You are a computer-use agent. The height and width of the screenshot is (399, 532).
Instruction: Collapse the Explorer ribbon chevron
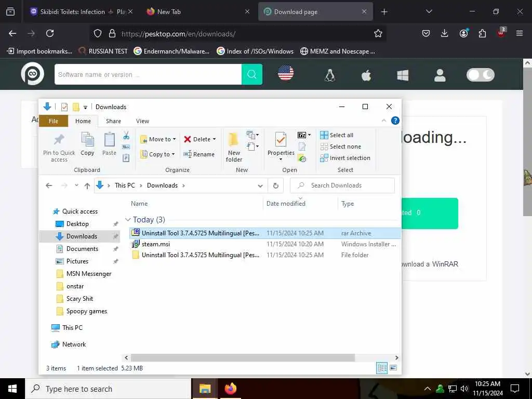(x=384, y=121)
